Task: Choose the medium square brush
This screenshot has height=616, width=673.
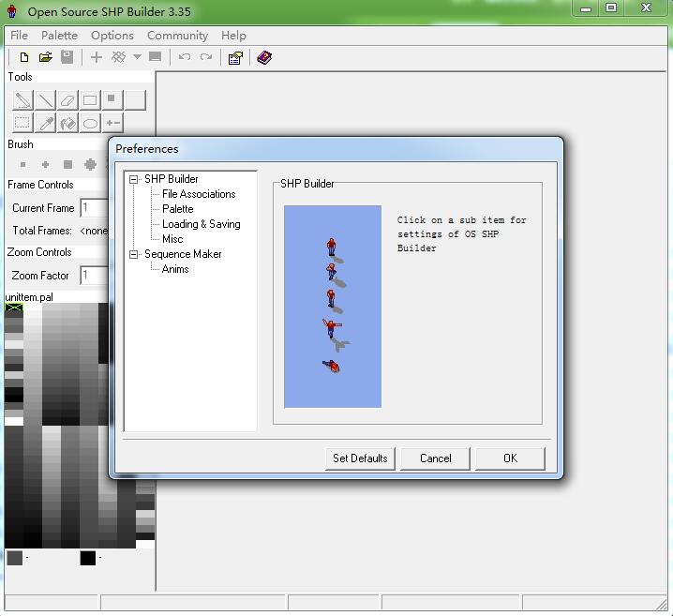Action: (x=67, y=164)
